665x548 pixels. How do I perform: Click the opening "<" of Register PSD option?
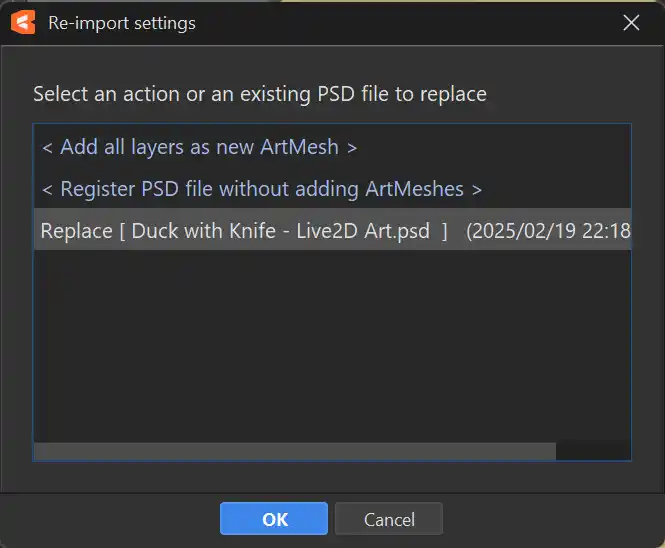47,189
